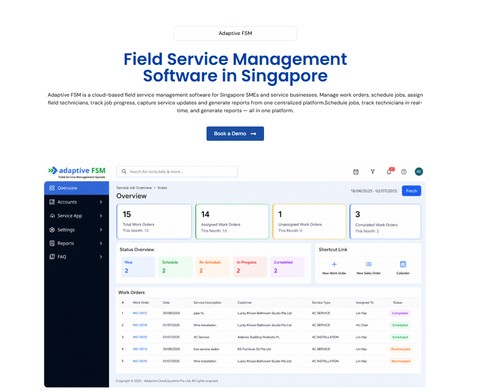Click the help question-mark icon

tap(404, 172)
